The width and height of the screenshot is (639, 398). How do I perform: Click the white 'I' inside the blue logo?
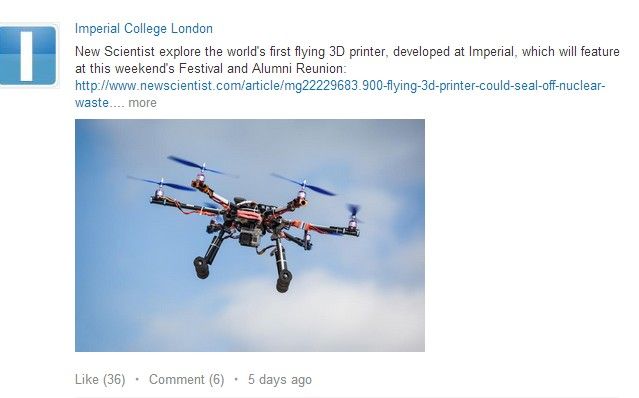coord(26,56)
